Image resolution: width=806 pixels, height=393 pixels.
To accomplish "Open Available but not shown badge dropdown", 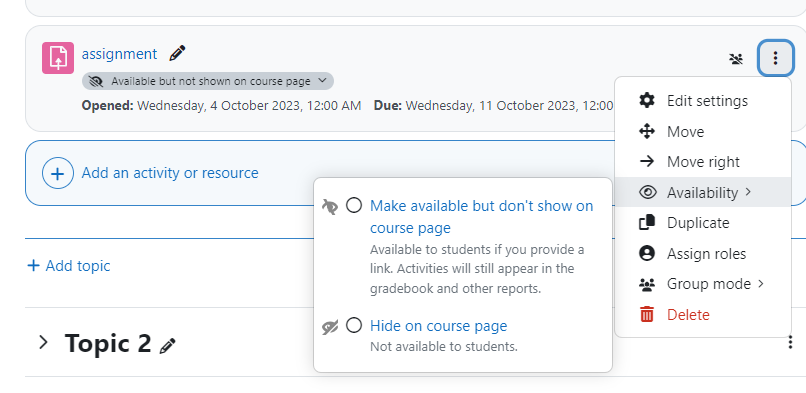I will tap(208, 81).
